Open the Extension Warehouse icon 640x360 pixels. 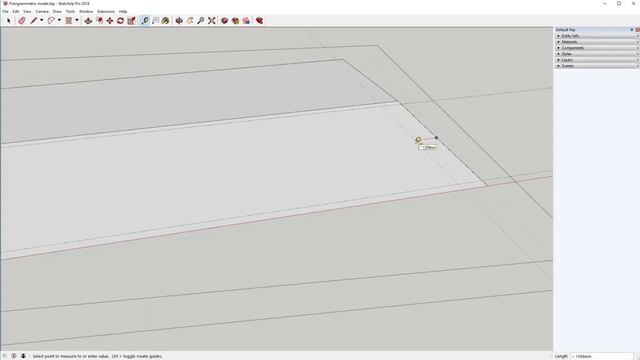(x=236, y=20)
